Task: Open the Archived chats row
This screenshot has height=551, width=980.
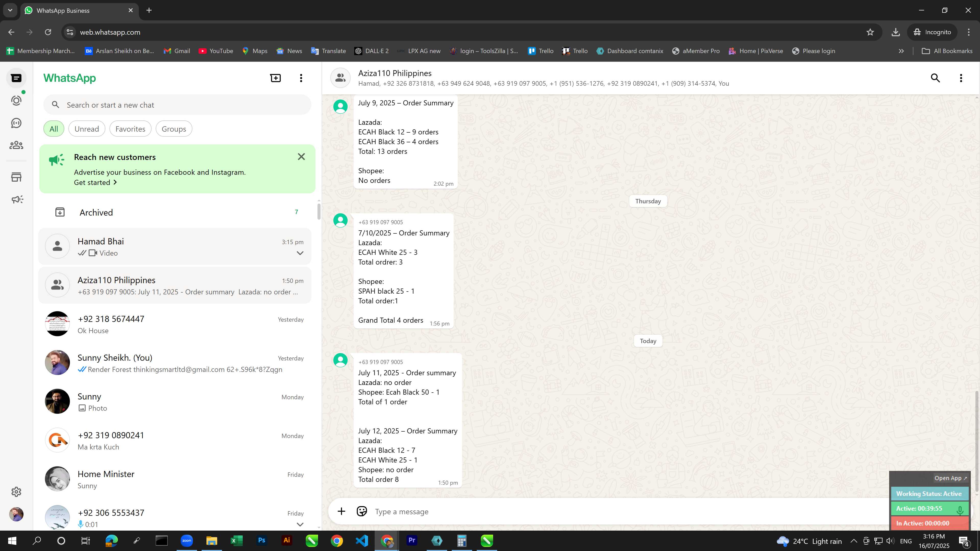Action: tap(175, 212)
